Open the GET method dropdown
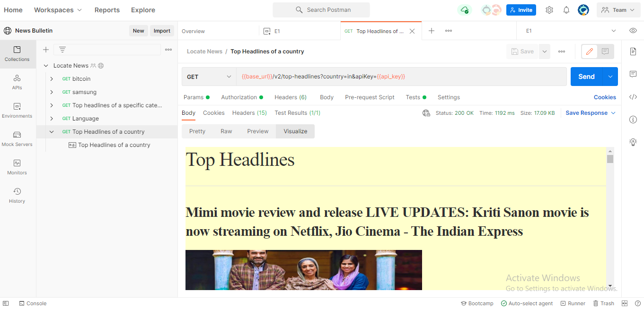 click(209, 77)
